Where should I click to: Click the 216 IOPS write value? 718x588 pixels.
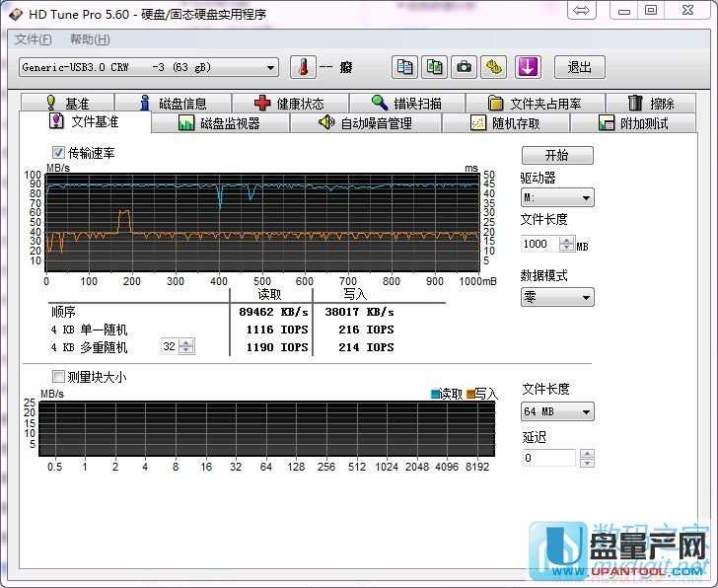(366, 330)
